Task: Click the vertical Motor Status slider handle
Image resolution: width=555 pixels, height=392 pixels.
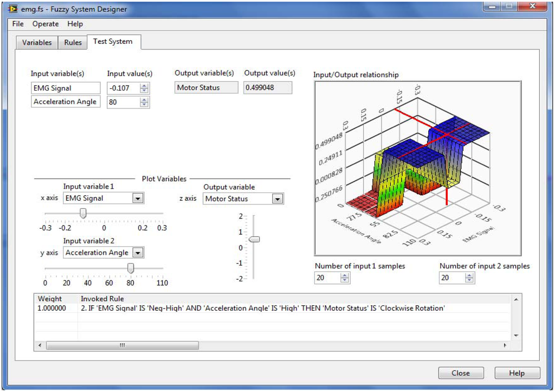Action: (x=254, y=239)
